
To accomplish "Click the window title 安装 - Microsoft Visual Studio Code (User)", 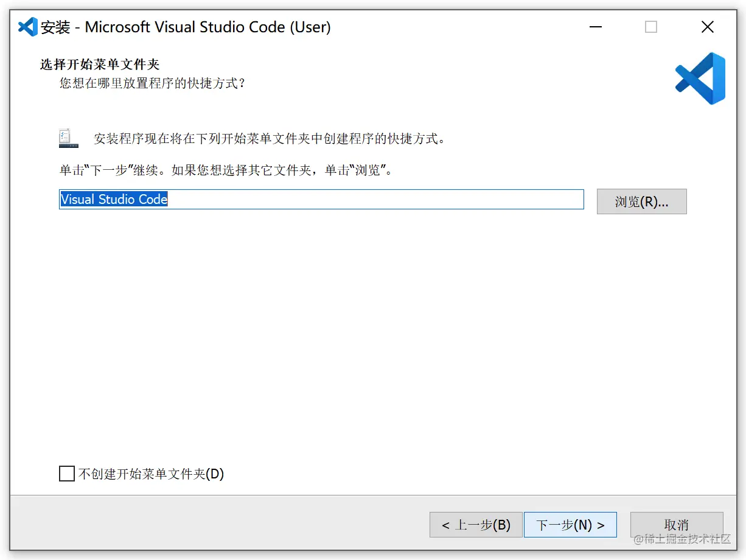I will pos(186,27).
